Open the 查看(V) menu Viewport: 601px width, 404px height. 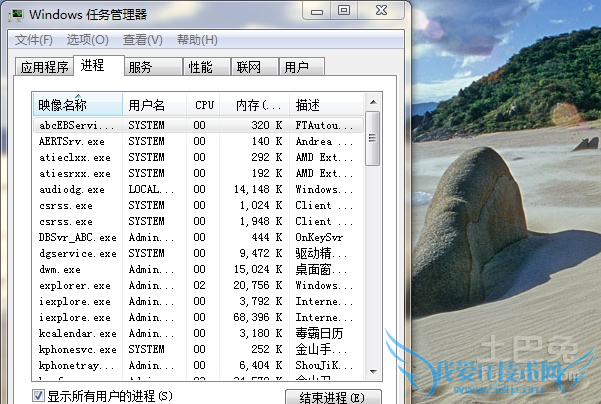[x=143, y=39]
